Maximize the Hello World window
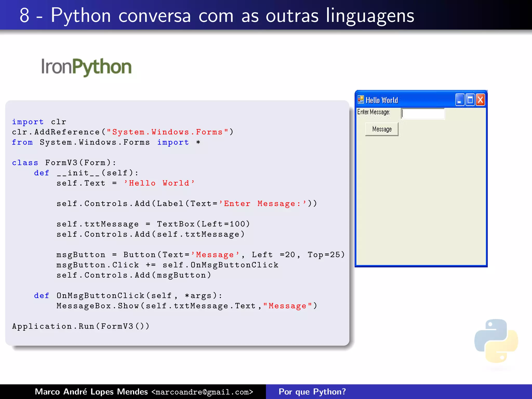The image size is (532, 399). pyautogui.click(x=470, y=100)
